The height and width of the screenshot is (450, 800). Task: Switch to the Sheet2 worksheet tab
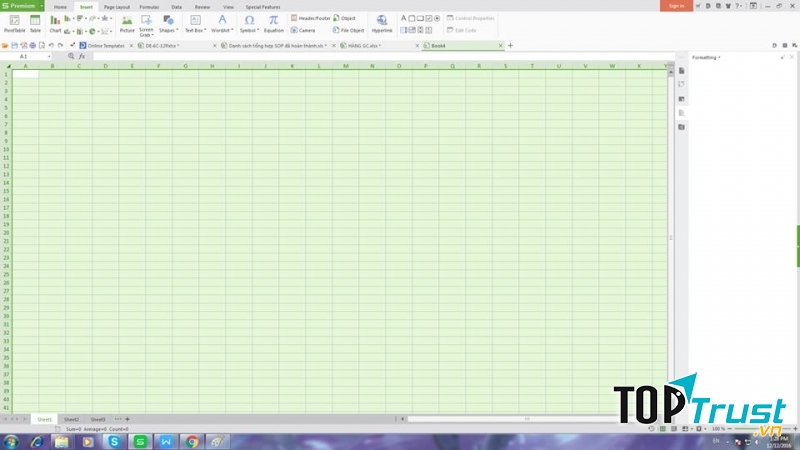coord(71,419)
